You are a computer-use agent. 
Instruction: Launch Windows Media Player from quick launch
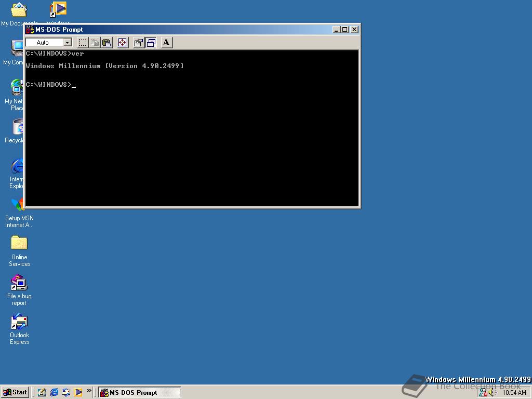pyautogui.click(x=78, y=392)
